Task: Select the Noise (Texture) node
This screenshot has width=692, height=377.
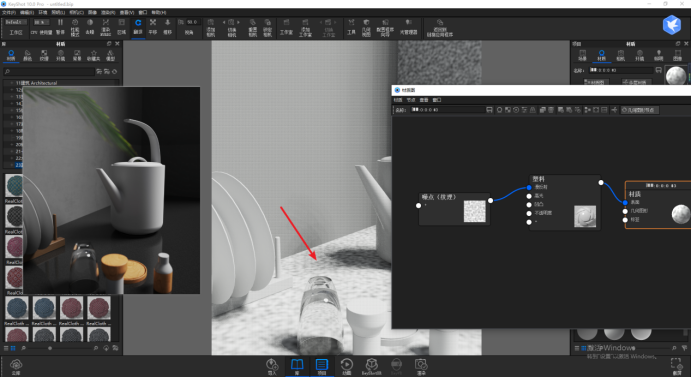Action: (x=455, y=209)
